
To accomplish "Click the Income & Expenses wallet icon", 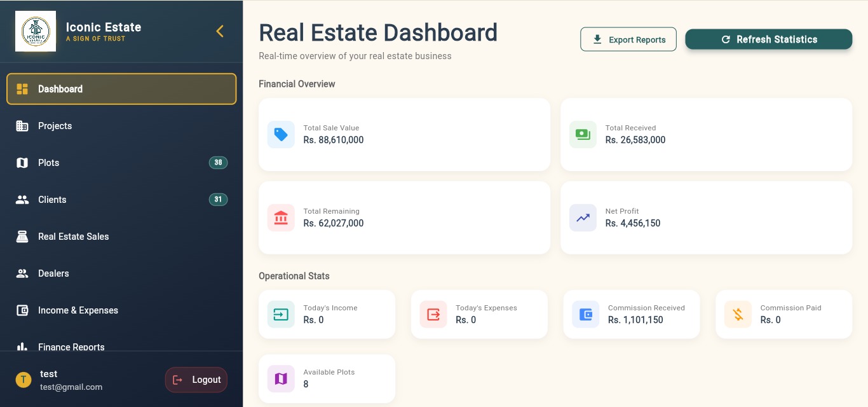I will [x=22, y=310].
